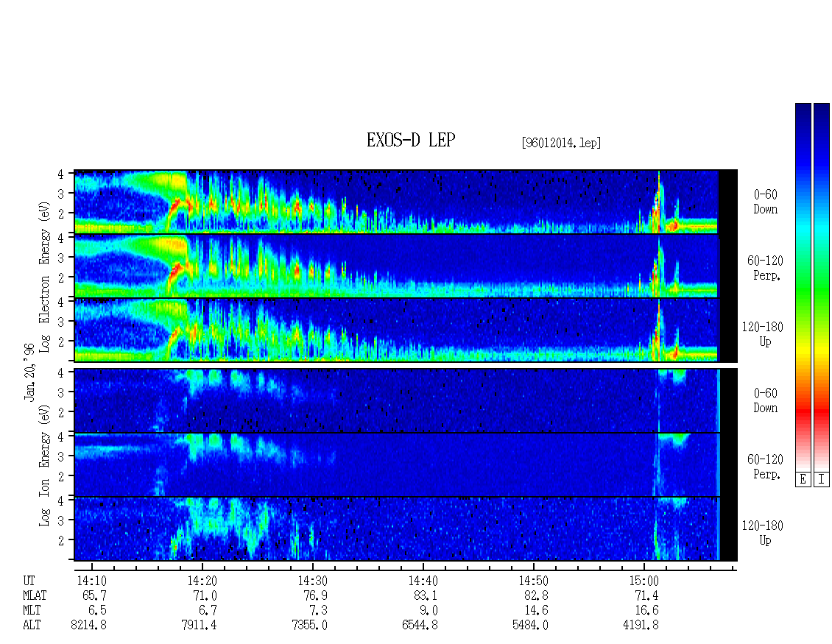Click the ALT row header
The height and width of the screenshot is (644, 832).
pyautogui.click(x=32, y=626)
